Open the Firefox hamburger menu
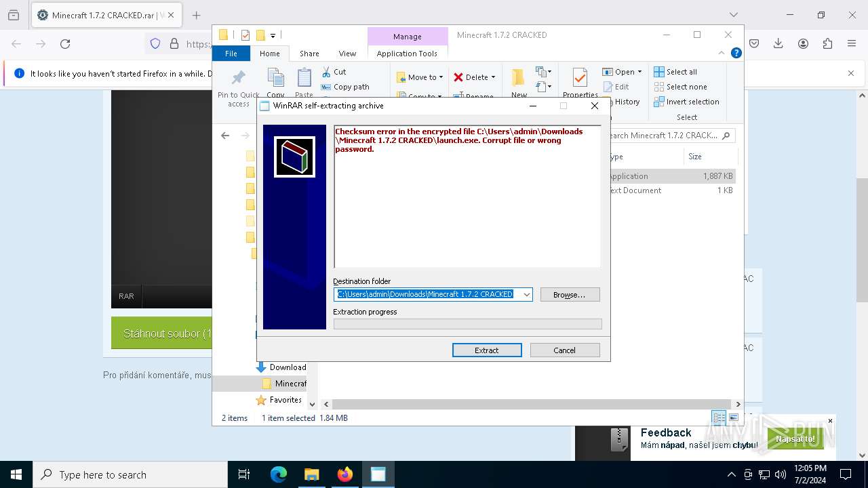Image resolution: width=868 pixels, height=488 pixels. coord(852,43)
